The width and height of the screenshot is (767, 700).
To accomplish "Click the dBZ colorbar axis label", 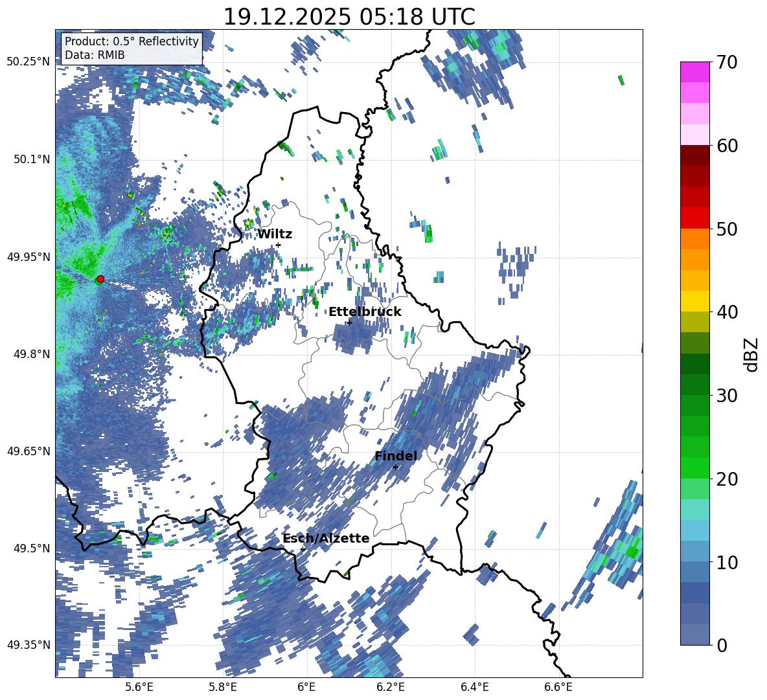I will (750, 354).
